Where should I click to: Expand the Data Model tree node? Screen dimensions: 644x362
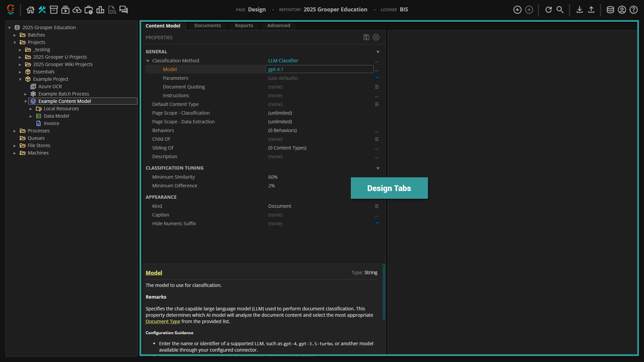(31, 116)
